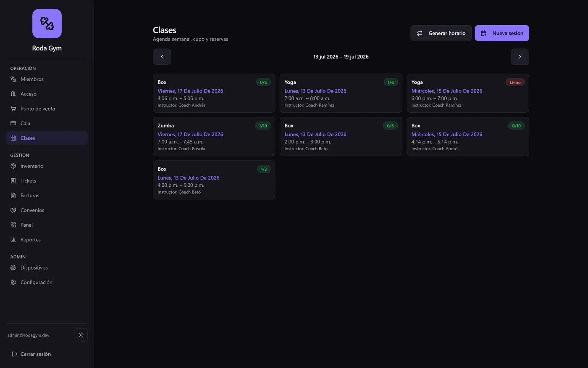Advance to next week chevron

click(x=520, y=57)
